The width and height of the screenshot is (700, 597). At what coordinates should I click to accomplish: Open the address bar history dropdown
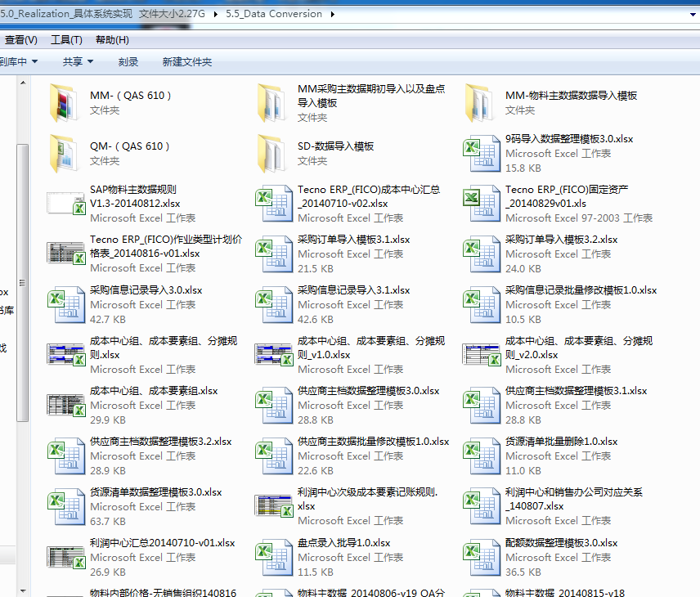pos(693,14)
